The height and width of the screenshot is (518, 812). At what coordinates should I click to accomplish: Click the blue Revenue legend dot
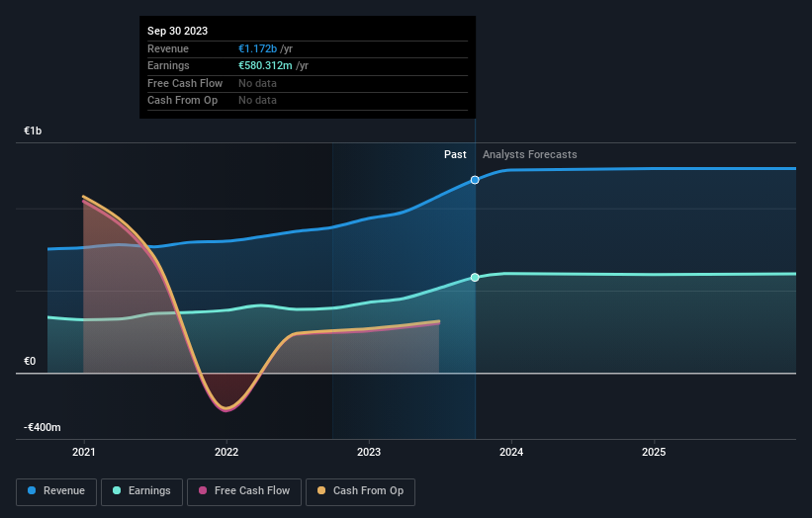[x=32, y=490]
